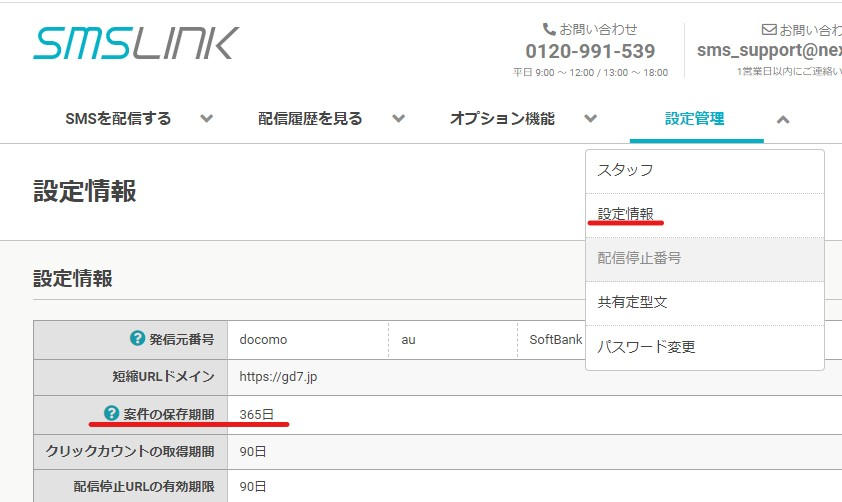Click the 0120-991-539 phone number
The width and height of the screenshot is (842, 502).
[x=590, y=52]
